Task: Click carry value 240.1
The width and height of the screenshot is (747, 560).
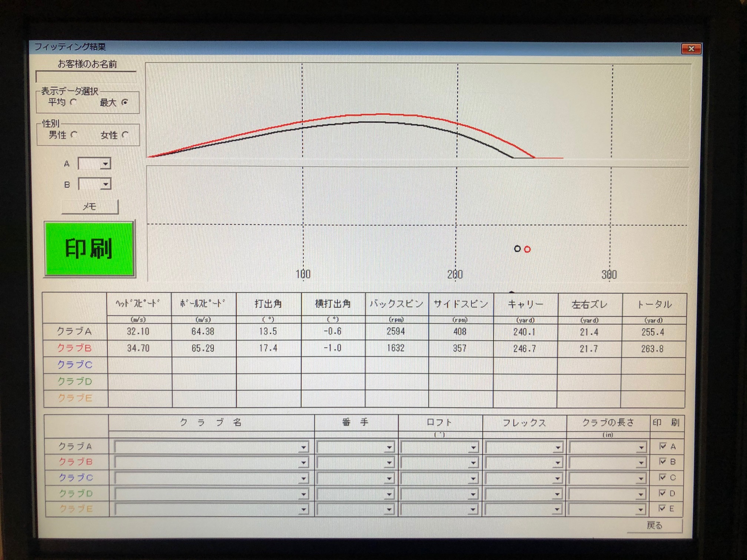Action: click(524, 332)
